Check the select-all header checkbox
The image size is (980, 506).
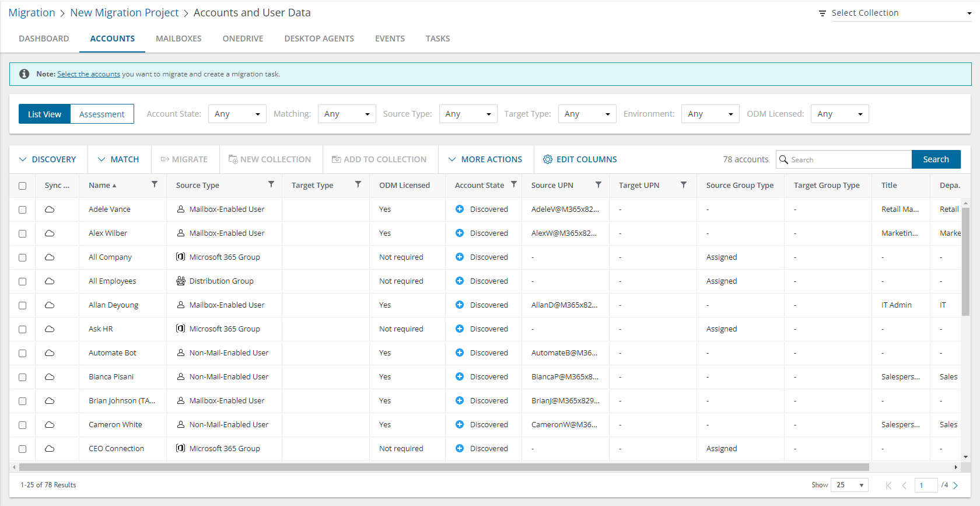click(23, 186)
